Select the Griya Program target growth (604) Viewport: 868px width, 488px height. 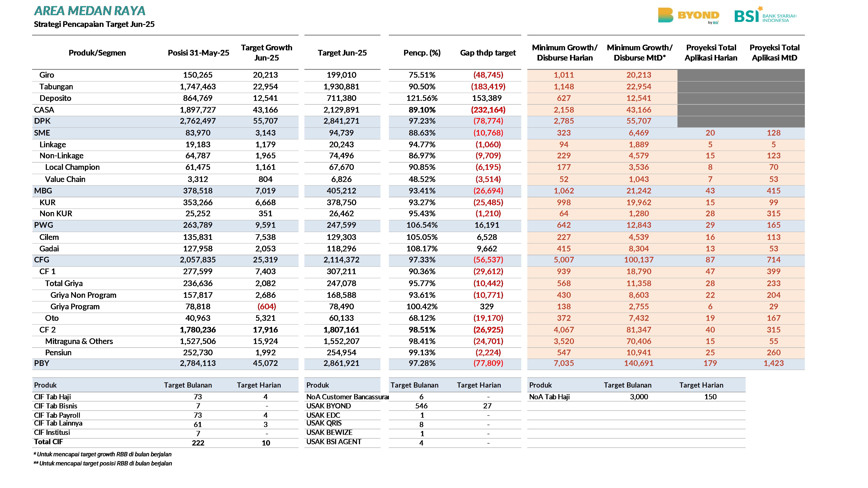point(266,306)
